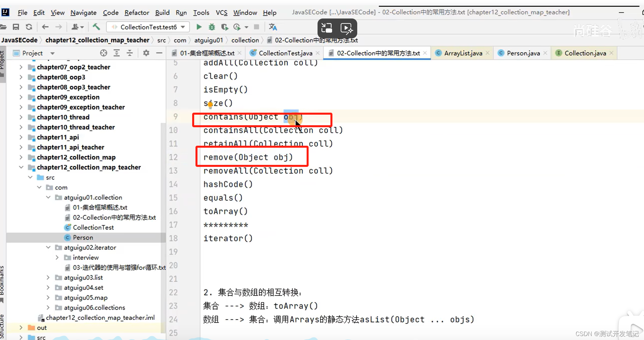Hide the Project tool window

point(159,53)
